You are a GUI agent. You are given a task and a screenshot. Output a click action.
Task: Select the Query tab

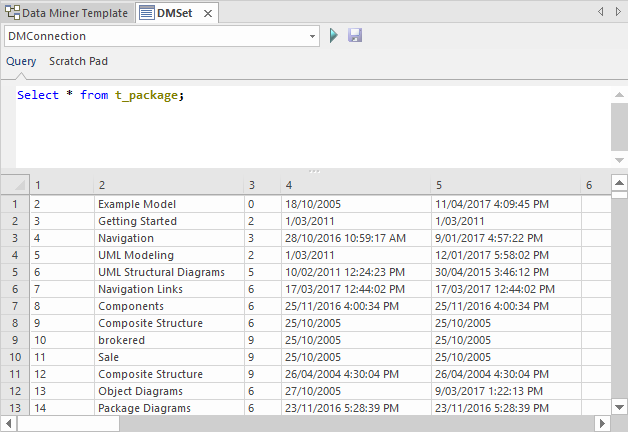point(21,61)
